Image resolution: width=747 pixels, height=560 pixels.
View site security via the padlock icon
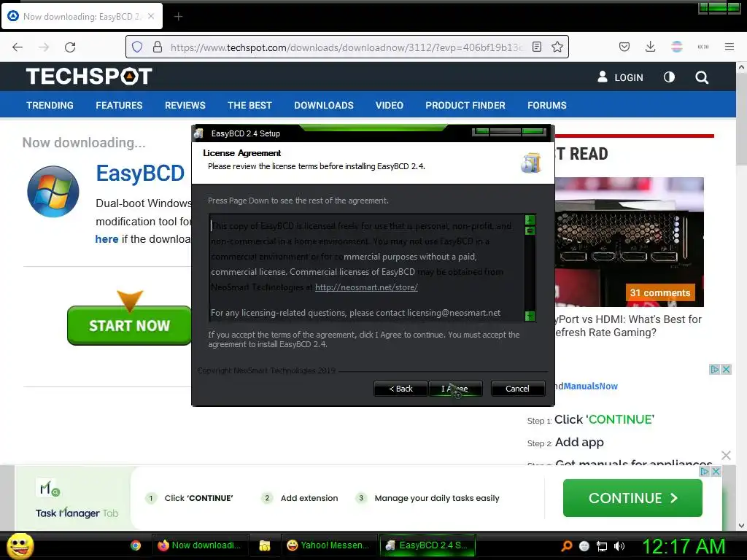tap(158, 47)
